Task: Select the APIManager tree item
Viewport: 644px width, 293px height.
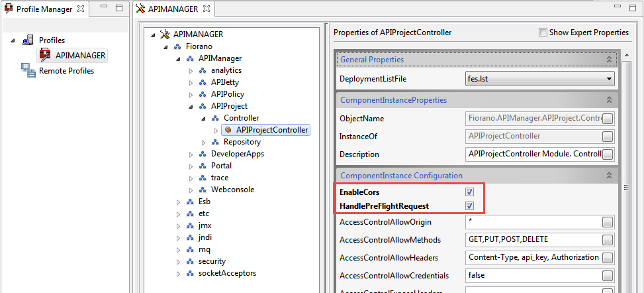Action: (x=220, y=58)
